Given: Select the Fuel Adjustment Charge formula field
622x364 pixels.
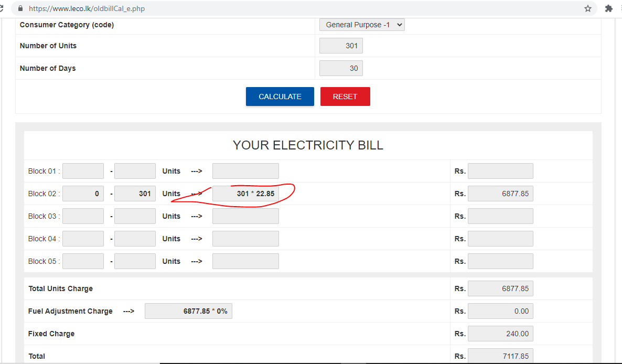Looking at the screenshot, I should tap(188, 311).
